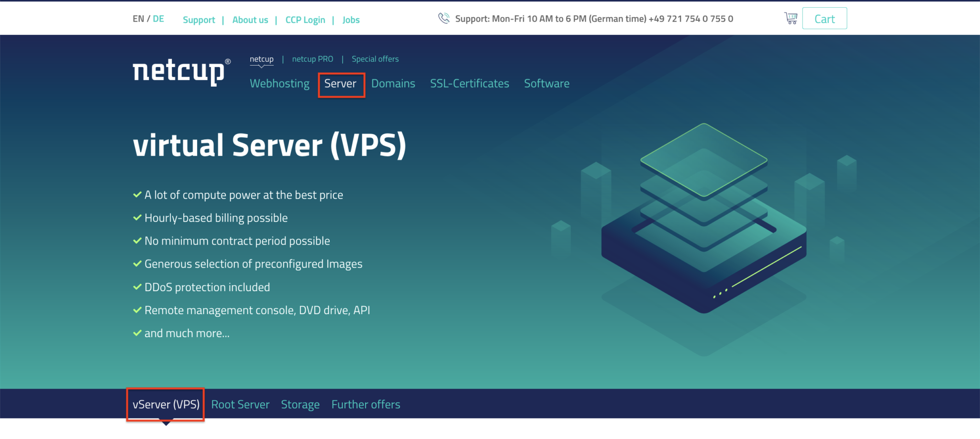Open the Domains menu

click(393, 83)
